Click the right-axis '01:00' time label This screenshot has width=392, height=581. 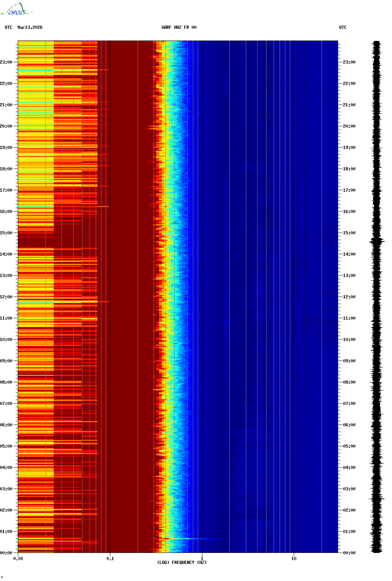coord(349,532)
